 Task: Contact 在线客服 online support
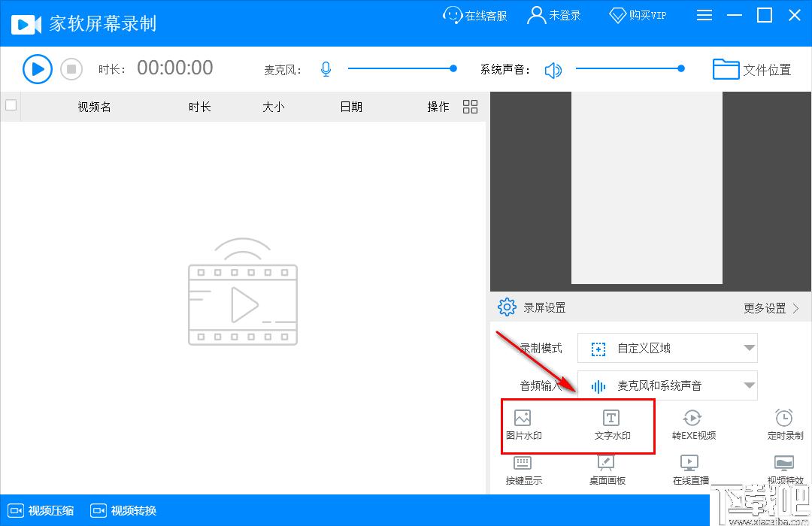pos(475,16)
